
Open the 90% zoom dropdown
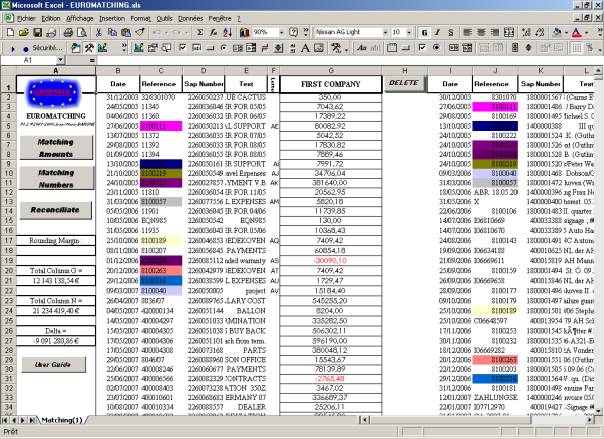click(x=281, y=32)
